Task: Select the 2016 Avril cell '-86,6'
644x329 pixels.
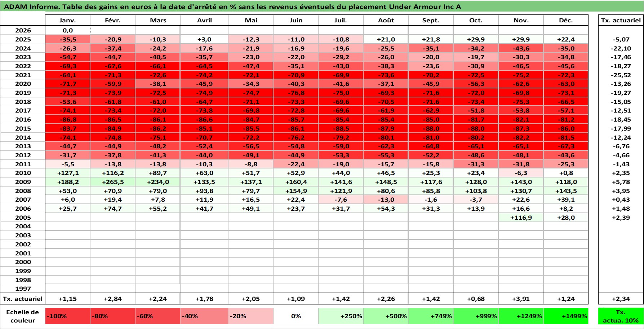Action: point(204,119)
